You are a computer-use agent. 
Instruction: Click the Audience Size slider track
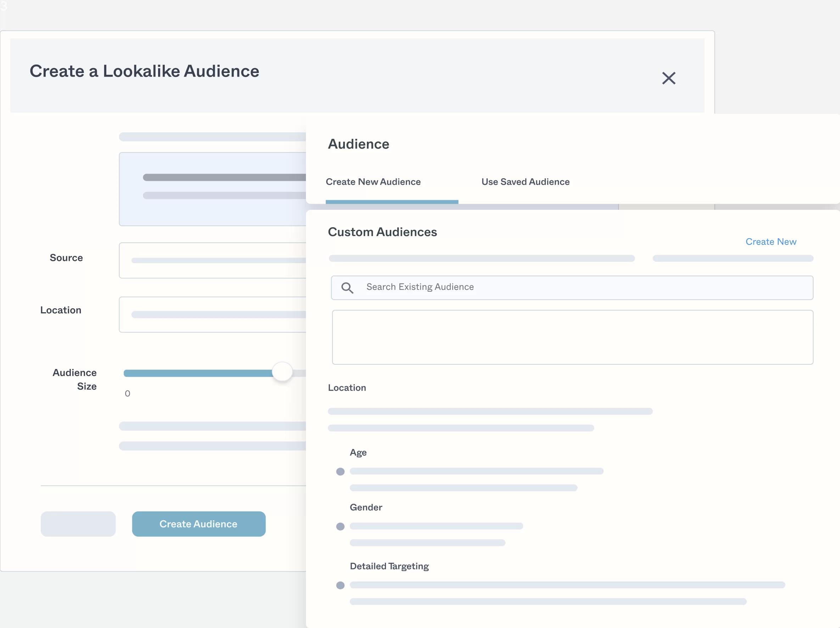(197, 373)
